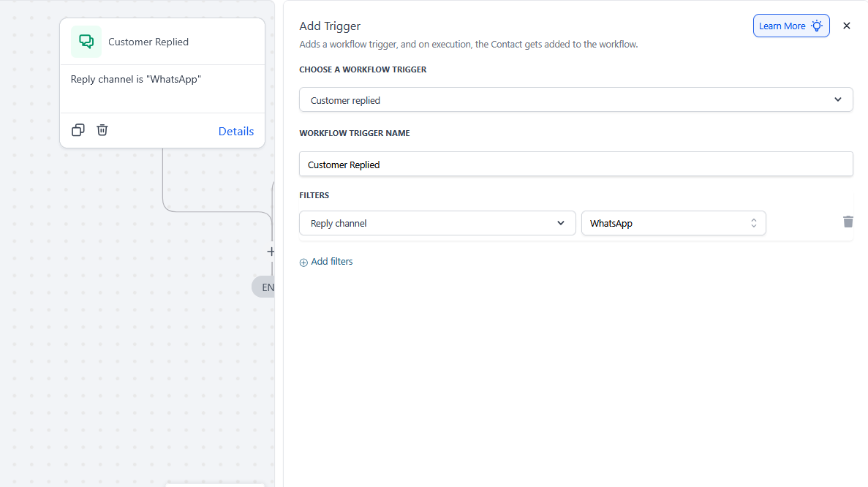Screen dimensions: 868x487
Task: Click the Customer Replied card title
Action: click(148, 42)
